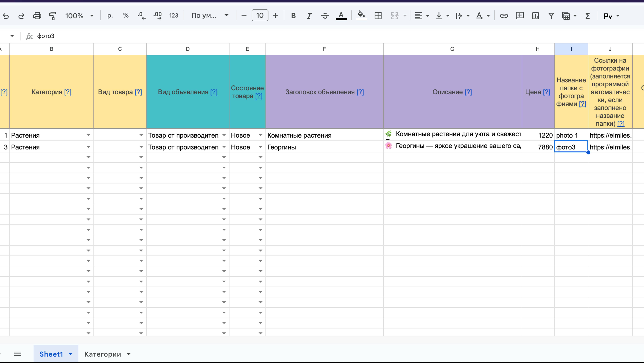Insert a comment
Image resolution: width=644 pixels, height=363 pixels.
520,16
